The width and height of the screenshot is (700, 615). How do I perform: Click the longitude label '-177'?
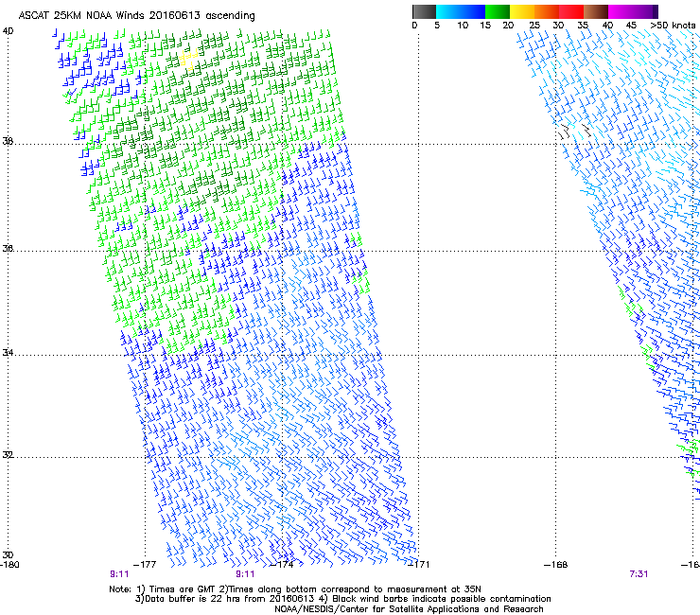pyautogui.click(x=145, y=565)
